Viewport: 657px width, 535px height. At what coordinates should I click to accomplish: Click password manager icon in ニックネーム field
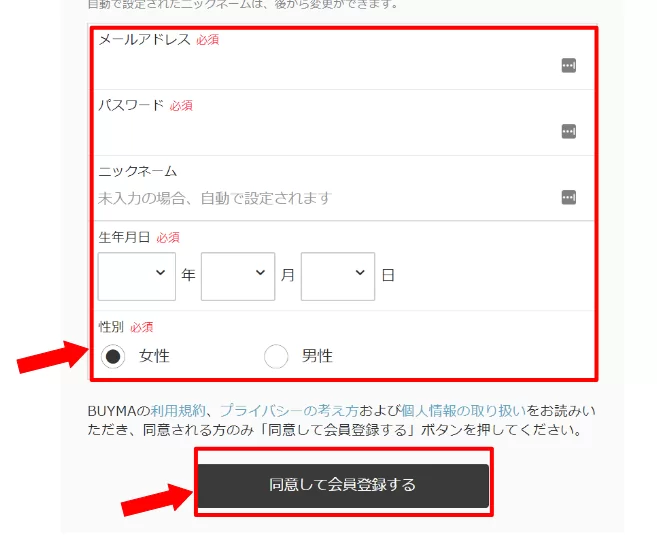[x=569, y=197]
